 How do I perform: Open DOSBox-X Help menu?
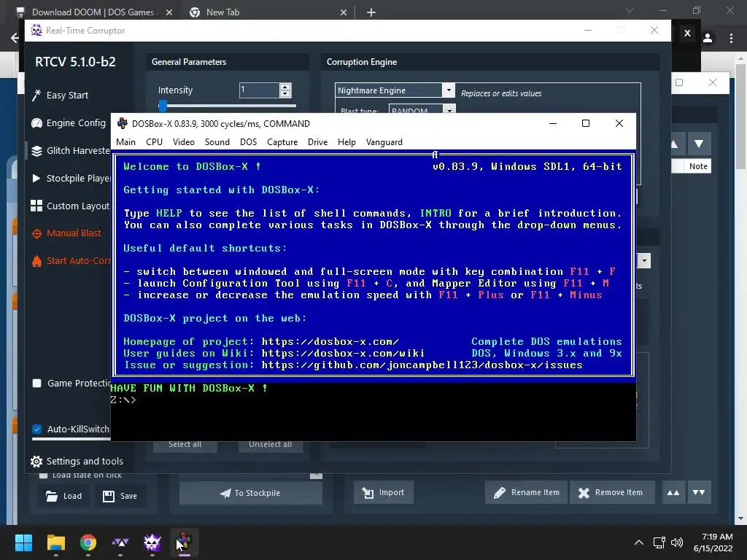[347, 142]
